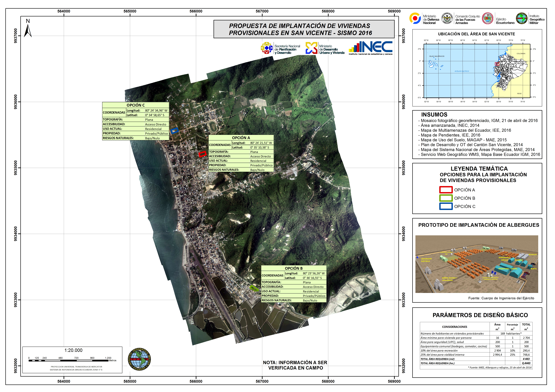Click the green Opción B polygon on the map
The image size is (555, 392).
(x=254, y=288)
